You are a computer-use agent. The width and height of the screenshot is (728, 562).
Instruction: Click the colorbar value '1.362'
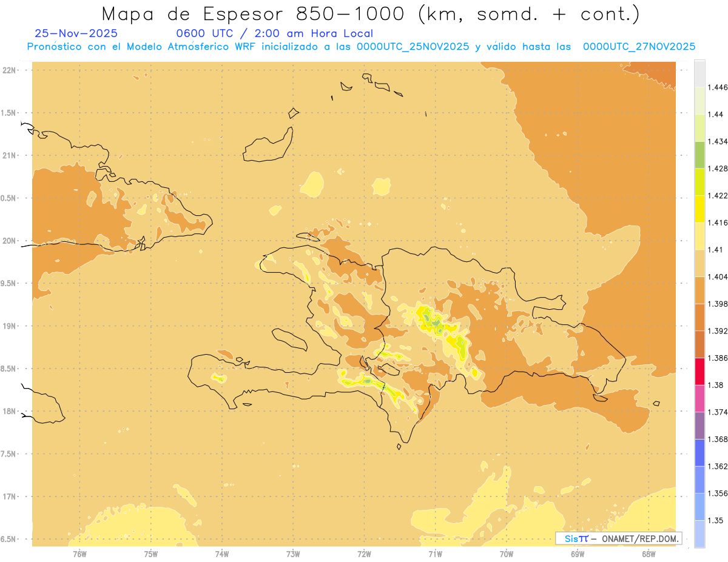[717, 466]
